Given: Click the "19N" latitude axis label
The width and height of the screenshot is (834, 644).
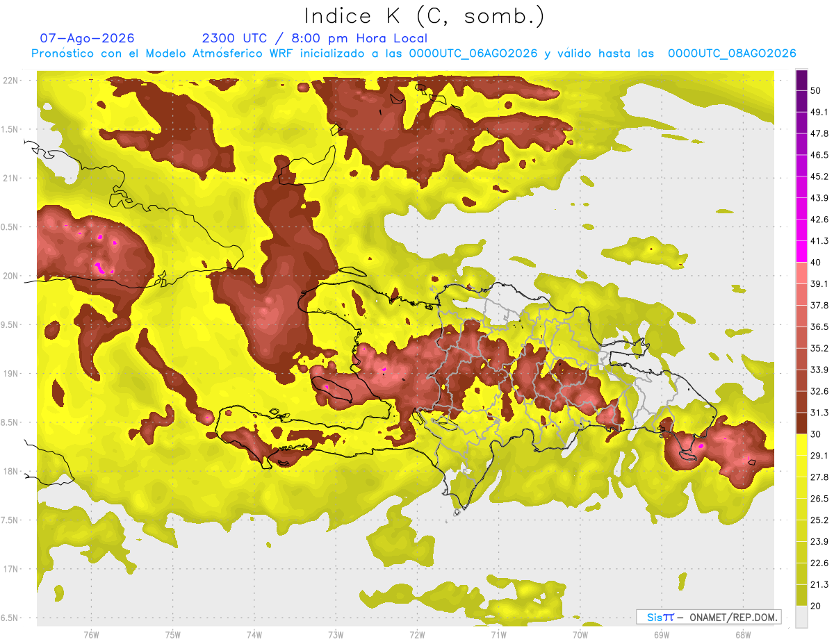Looking at the screenshot, I should (10, 374).
